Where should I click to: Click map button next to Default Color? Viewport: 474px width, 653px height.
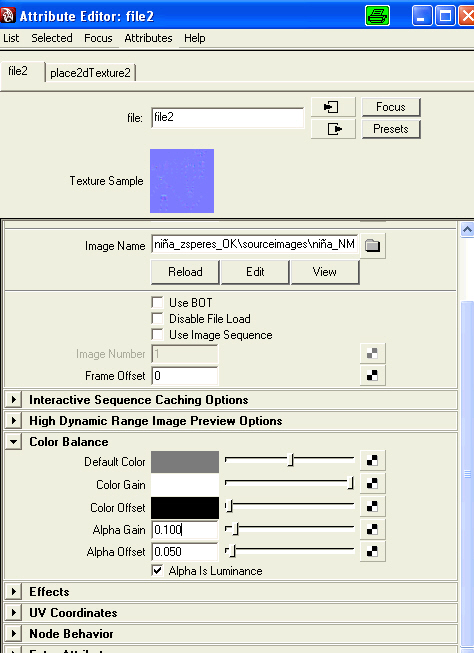372,461
